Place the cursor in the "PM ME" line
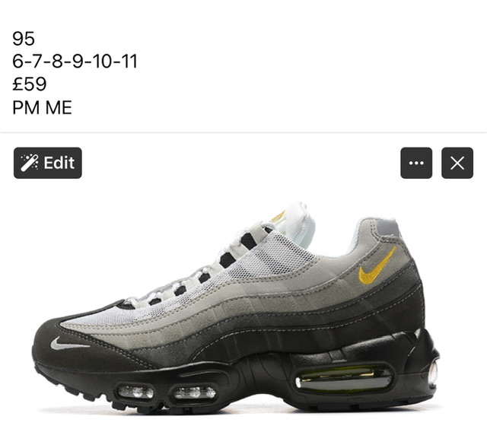Image resolution: width=487 pixels, height=448 pixels. 43,108
